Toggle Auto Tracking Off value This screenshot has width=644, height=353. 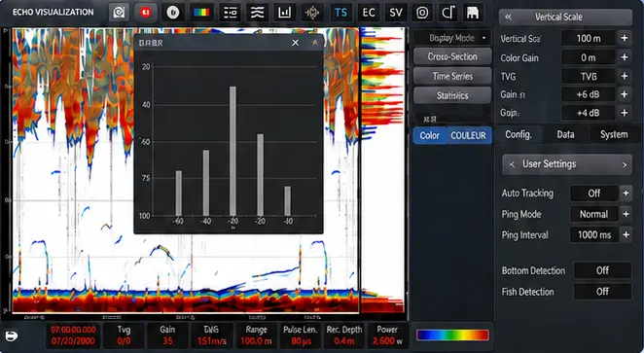pos(593,193)
